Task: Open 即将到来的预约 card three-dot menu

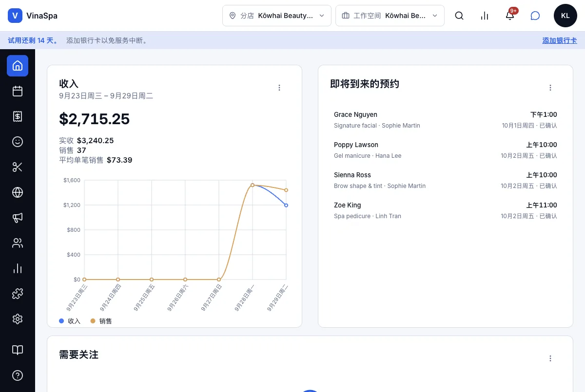Action: pyautogui.click(x=550, y=88)
